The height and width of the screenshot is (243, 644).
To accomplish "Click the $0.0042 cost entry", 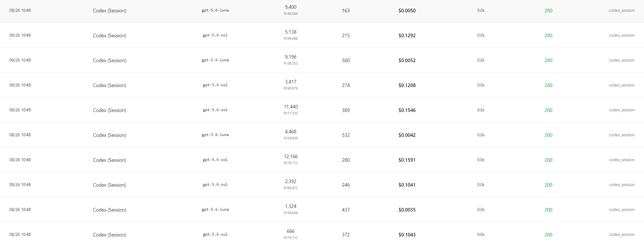I will point(407,135).
